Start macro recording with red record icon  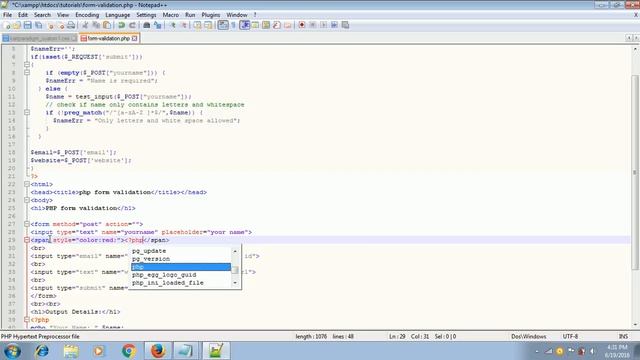click(302, 25)
